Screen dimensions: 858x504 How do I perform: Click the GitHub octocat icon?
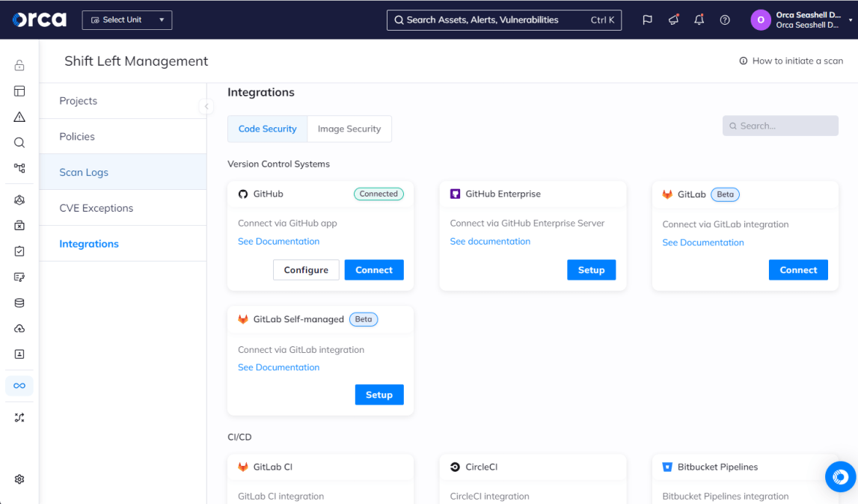coord(243,194)
